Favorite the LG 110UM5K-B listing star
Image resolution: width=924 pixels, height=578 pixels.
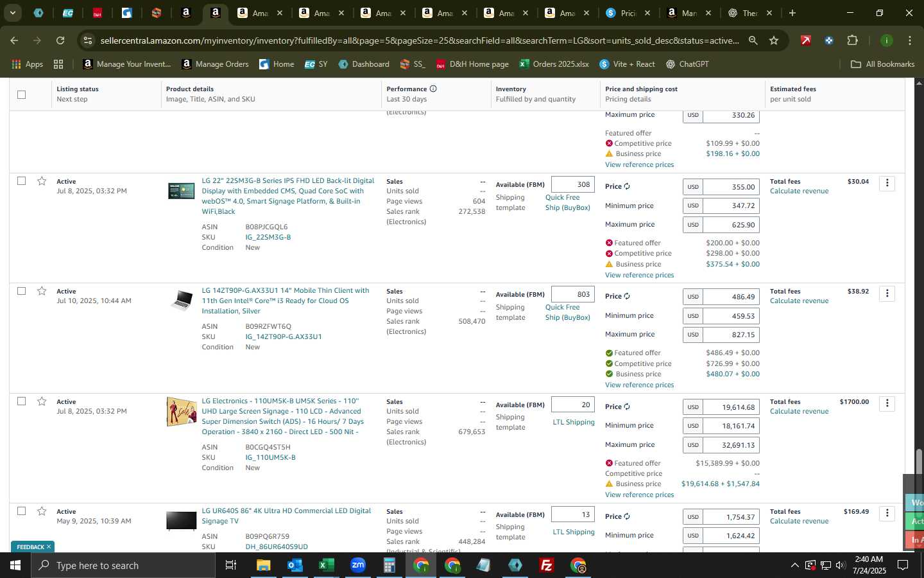click(42, 401)
